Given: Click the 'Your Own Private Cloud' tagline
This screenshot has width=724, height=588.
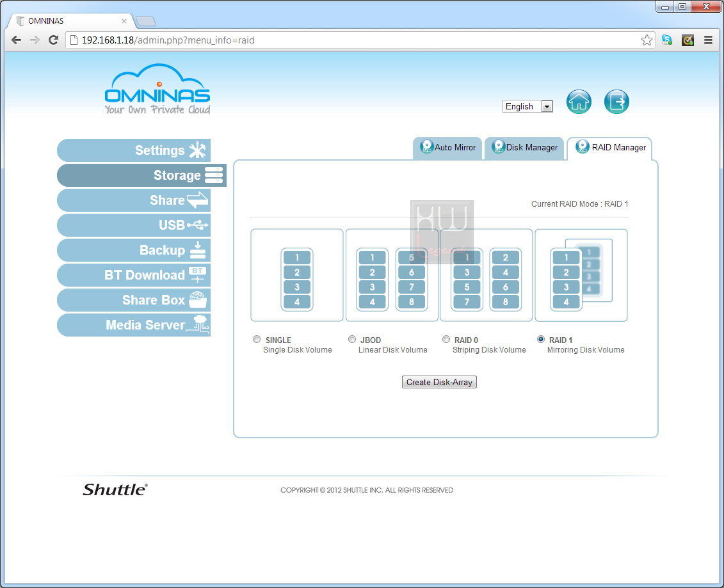Looking at the screenshot, I should coord(157,109).
